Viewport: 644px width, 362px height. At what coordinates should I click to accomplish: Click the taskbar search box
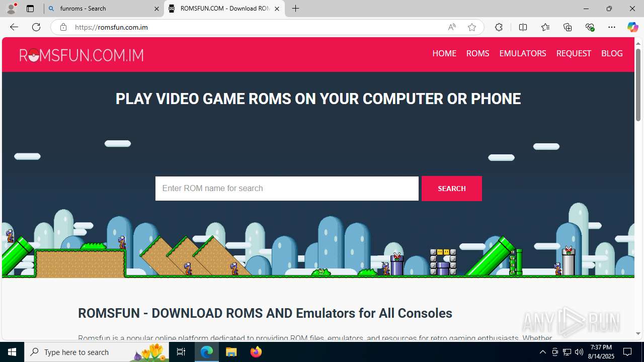point(97,352)
